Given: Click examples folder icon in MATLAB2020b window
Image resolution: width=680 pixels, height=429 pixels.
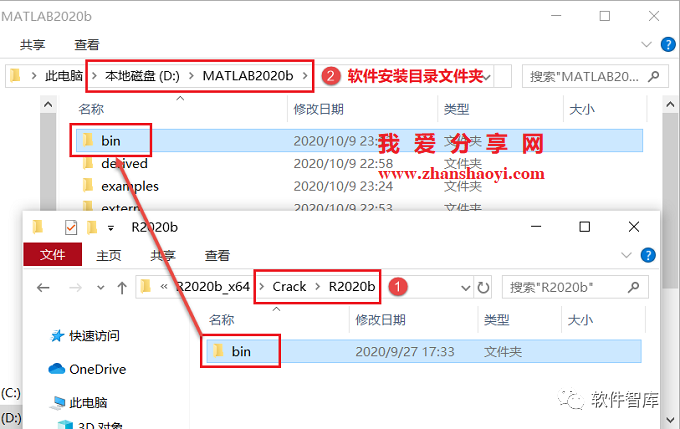Looking at the screenshot, I should click(x=88, y=185).
